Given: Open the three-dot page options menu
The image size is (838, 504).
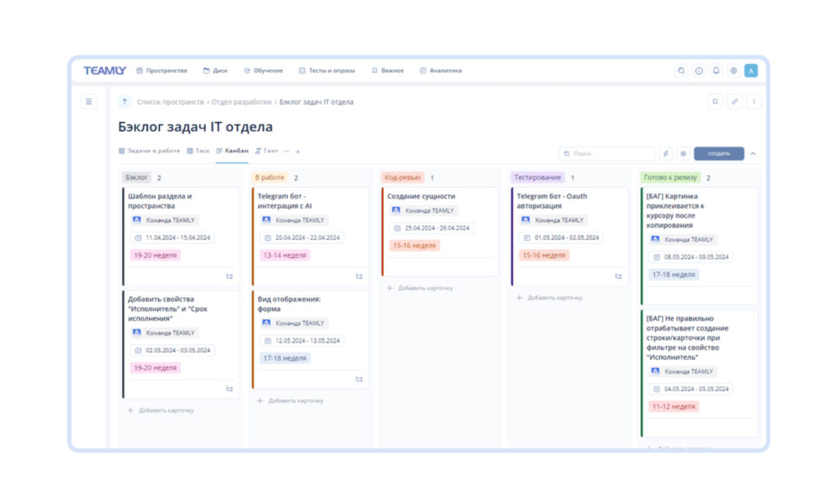Looking at the screenshot, I should 754,102.
